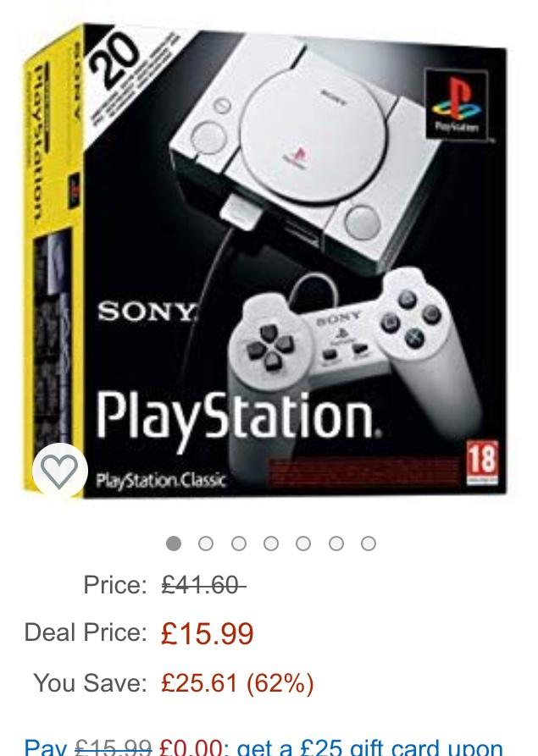This screenshot has width=538, height=756.
Task: Tap the age 18 rating badge
Action: coord(482,462)
